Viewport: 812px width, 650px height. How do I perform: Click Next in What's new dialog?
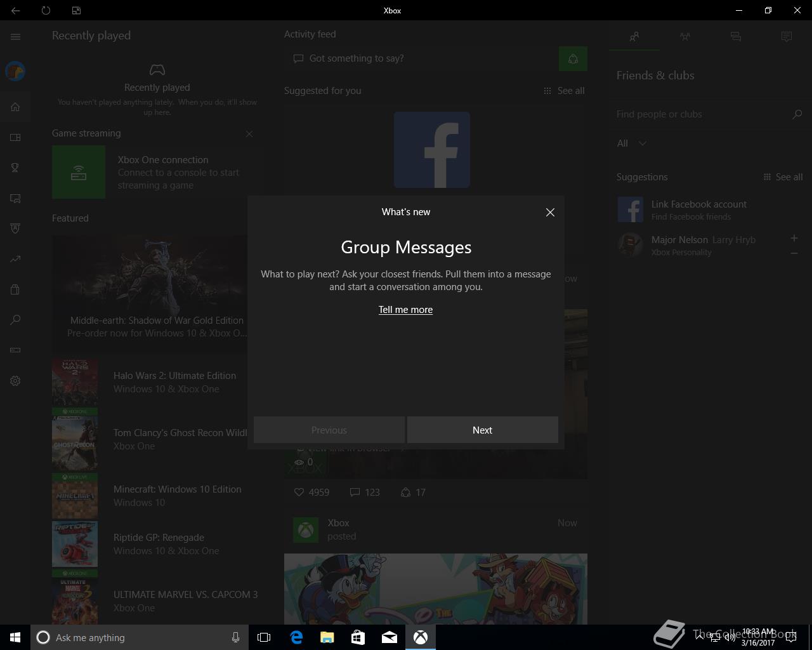click(x=483, y=430)
